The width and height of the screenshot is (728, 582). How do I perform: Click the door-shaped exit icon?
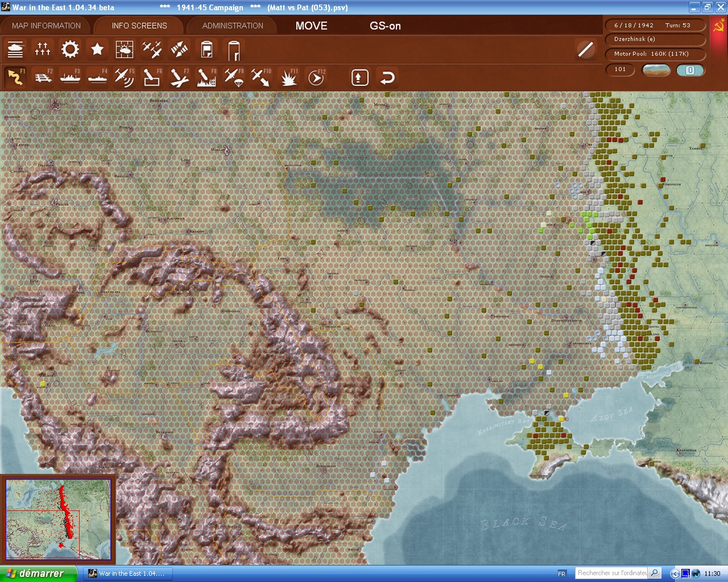(x=234, y=49)
